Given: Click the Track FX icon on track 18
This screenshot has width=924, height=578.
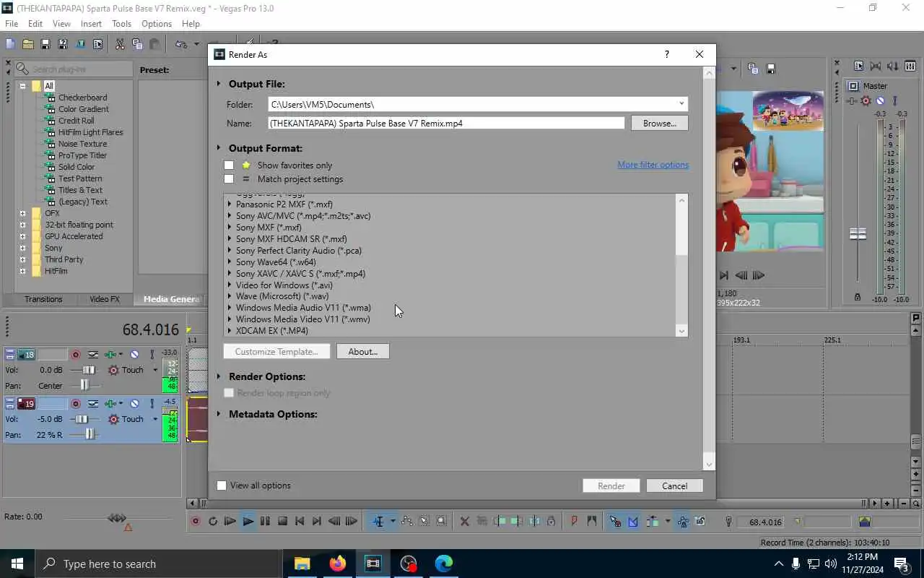Looking at the screenshot, I should tap(110, 355).
